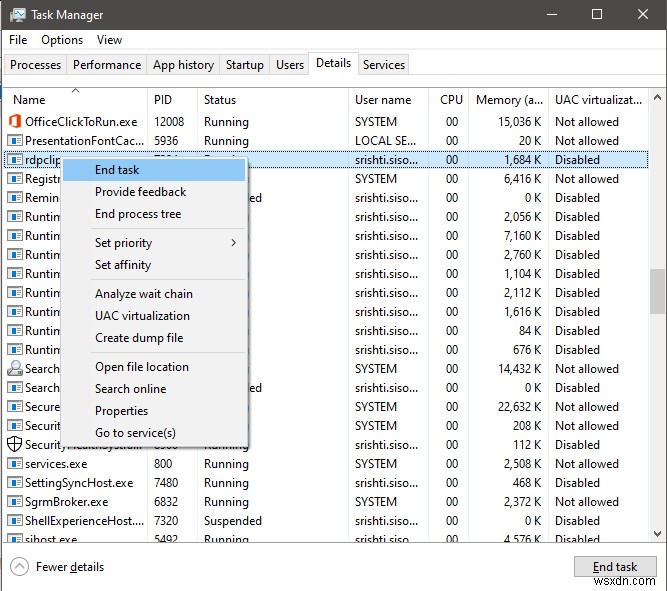The image size is (667, 591).
Task: Sort processes by Name column header
Action: [x=30, y=100]
